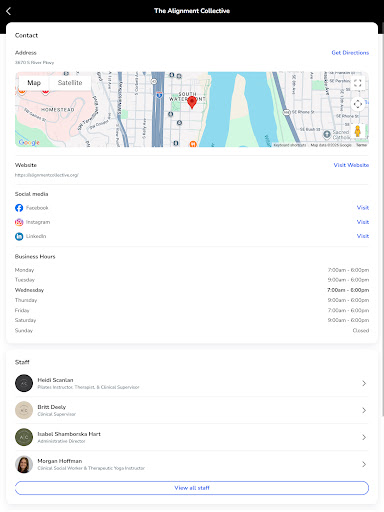Open the Google logo on the map
This screenshot has width=384, height=512.
[29, 142]
